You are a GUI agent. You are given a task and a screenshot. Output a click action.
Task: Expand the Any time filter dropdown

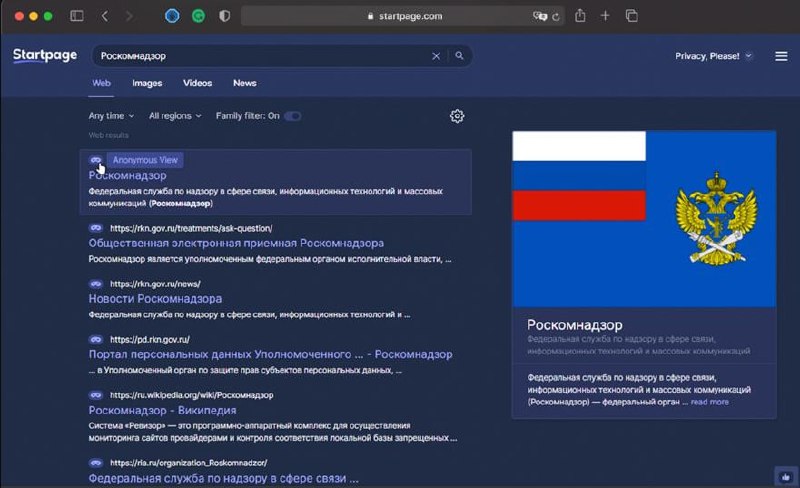(x=111, y=116)
